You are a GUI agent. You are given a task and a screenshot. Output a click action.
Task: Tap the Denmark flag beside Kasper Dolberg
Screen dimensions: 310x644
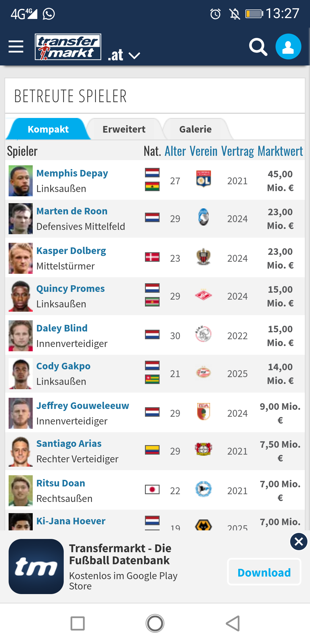tap(152, 257)
